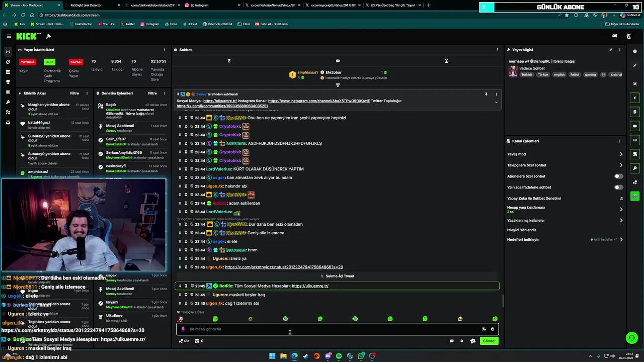Open the link icon in left sidebar

(x=8, y=62)
